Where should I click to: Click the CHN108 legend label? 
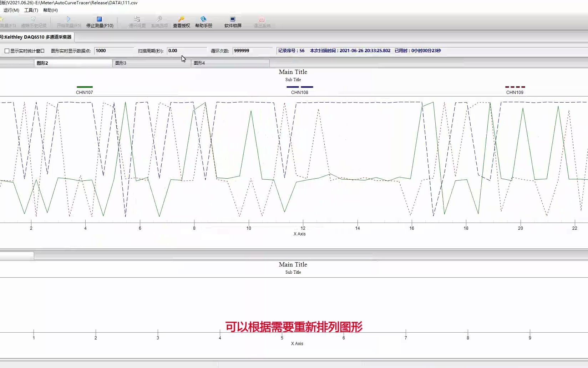[300, 93]
